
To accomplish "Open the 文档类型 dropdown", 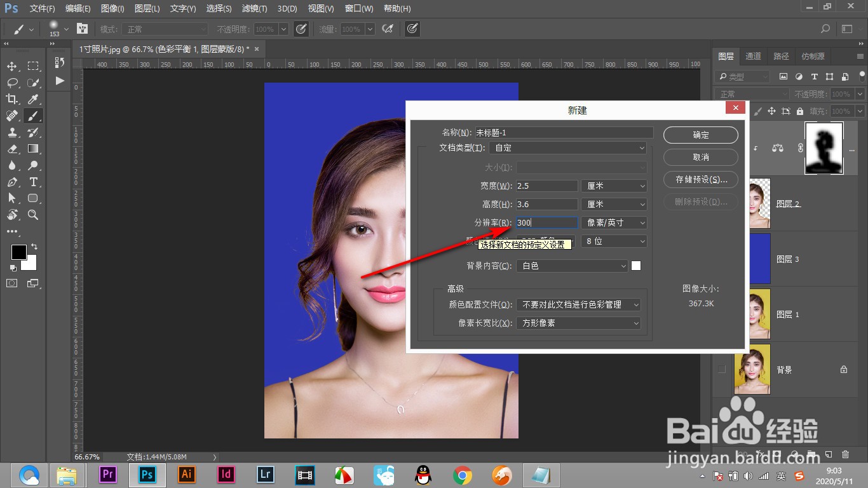I will coord(567,147).
